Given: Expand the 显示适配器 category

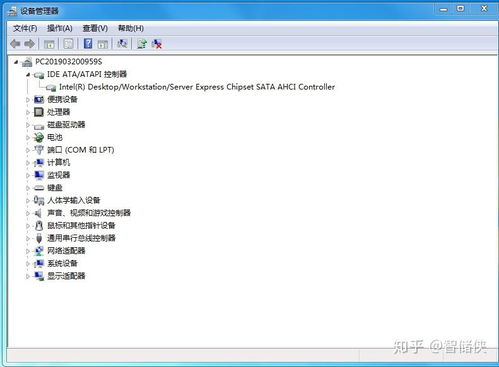Looking at the screenshot, I should (28, 276).
